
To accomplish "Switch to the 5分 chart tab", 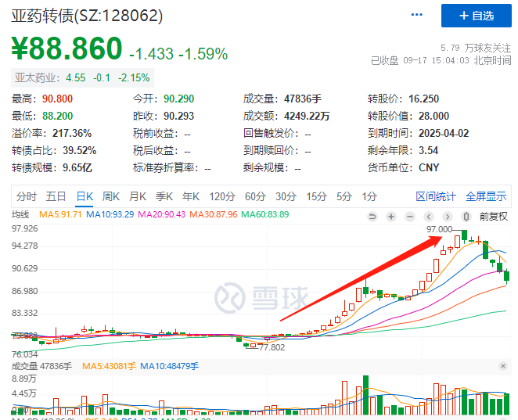I will coord(344,196).
